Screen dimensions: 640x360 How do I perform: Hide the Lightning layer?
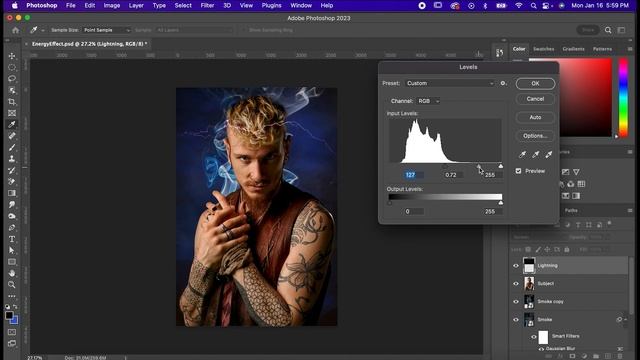pos(516,266)
